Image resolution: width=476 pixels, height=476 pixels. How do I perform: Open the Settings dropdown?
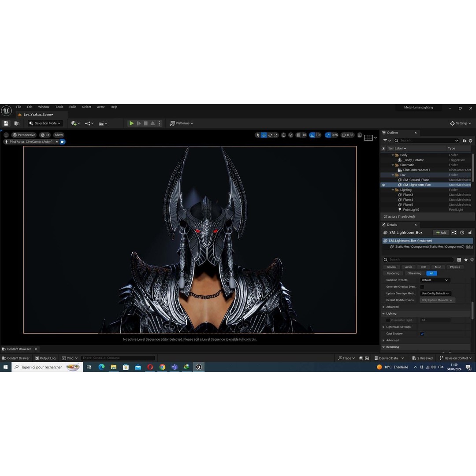(x=461, y=123)
